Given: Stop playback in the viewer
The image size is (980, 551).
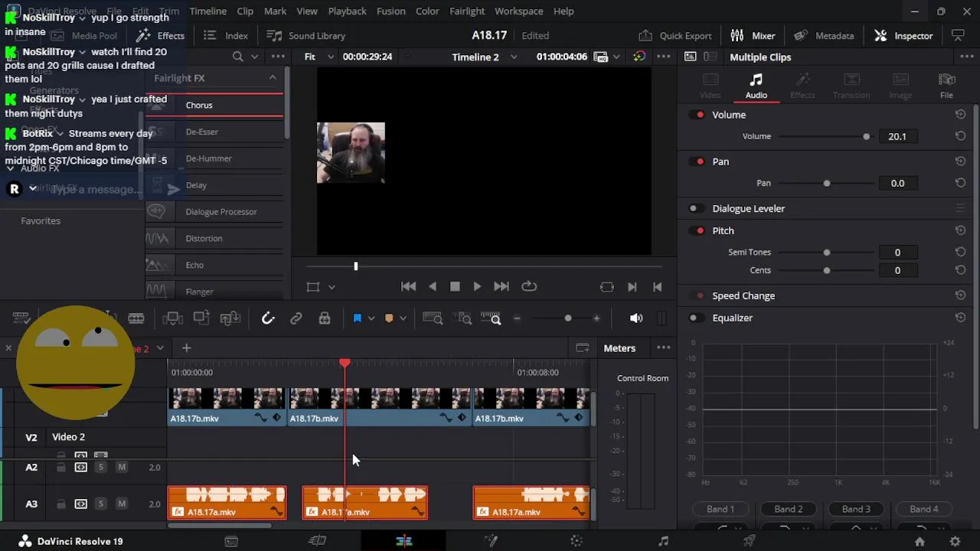Looking at the screenshot, I should pos(455,286).
